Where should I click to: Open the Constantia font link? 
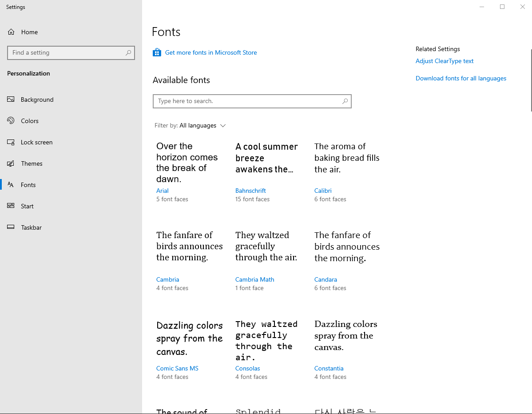(x=329, y=369)
